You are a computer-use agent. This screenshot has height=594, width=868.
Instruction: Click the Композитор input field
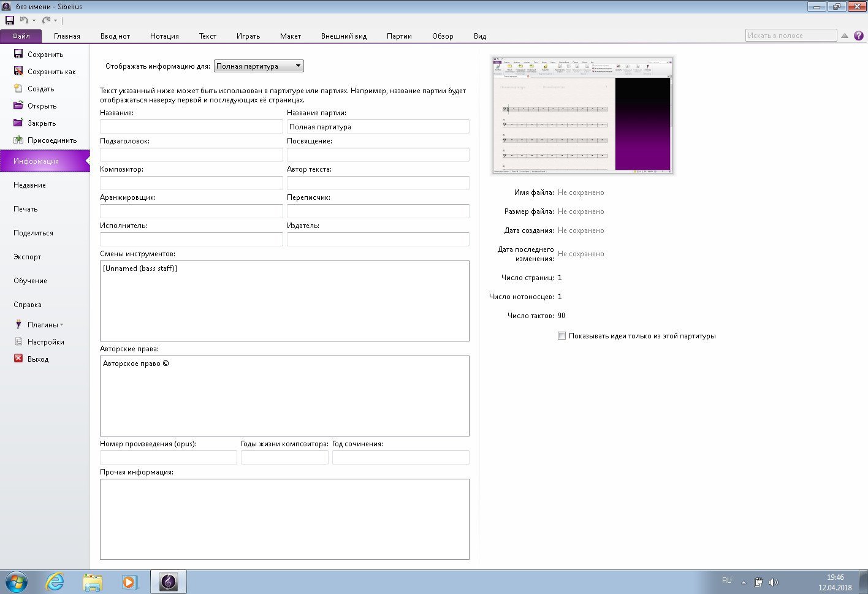191,183
